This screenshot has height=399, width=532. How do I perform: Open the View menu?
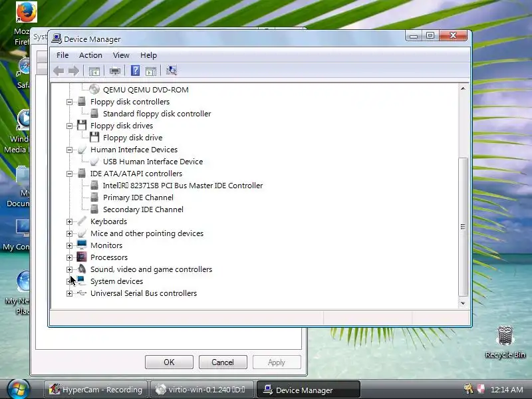(x=121, y=55)
